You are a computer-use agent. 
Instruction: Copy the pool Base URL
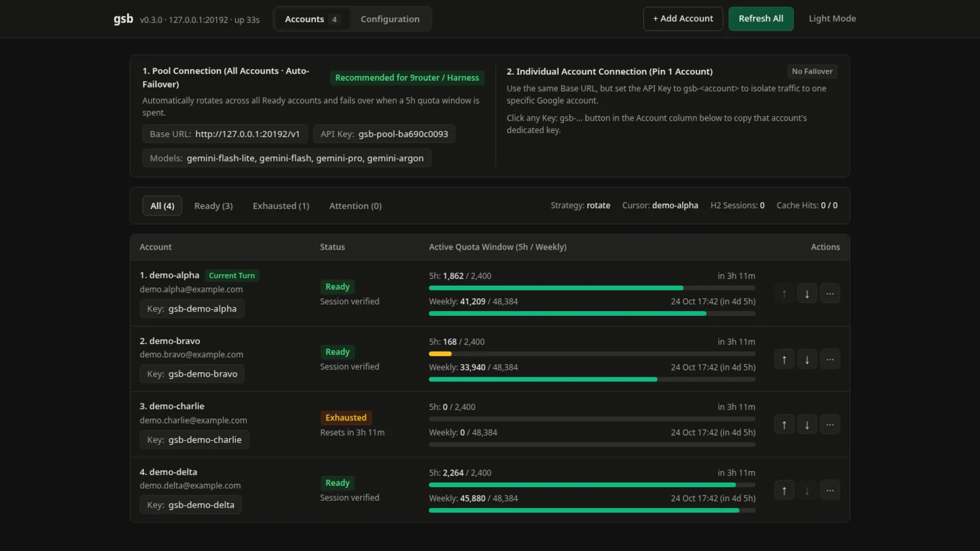pos(225,133)
